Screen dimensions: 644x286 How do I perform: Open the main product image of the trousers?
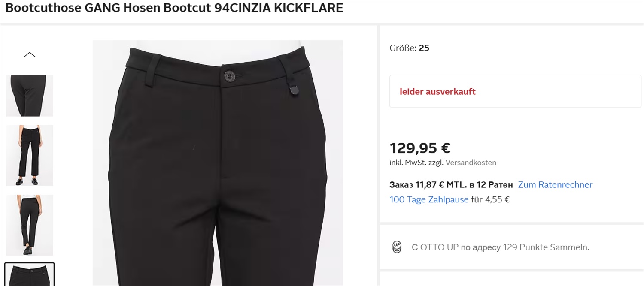[218, 163]
